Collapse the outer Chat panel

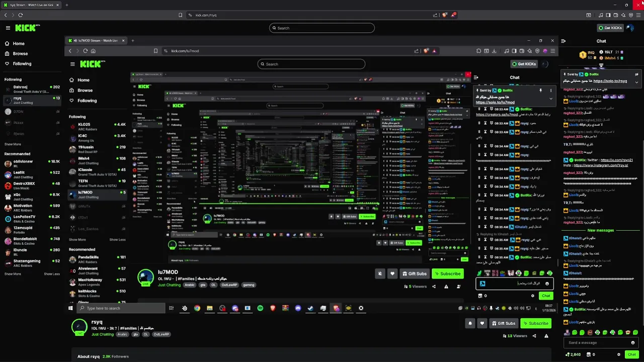[x=563, y=41]
